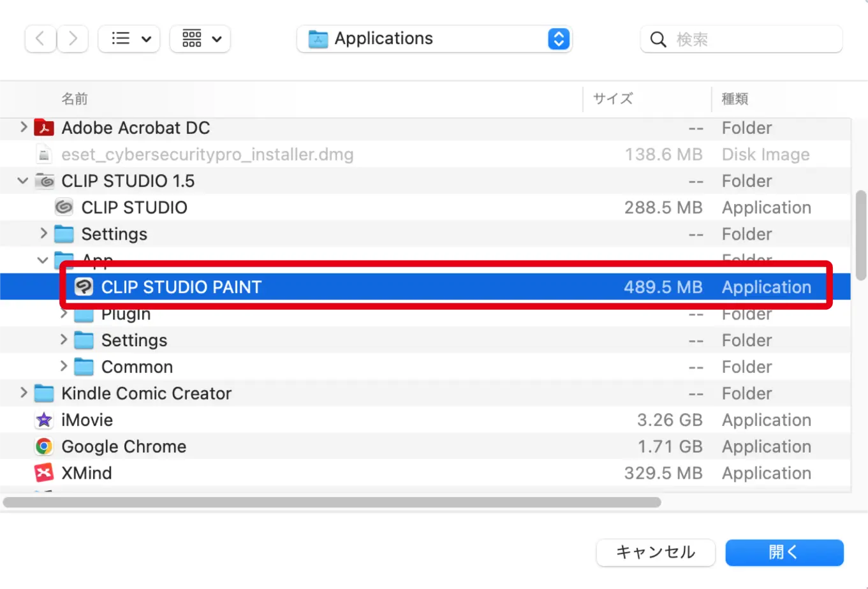The image size is (868, 589).
Task: Open the Applications location popup
Action: [434, 39]
